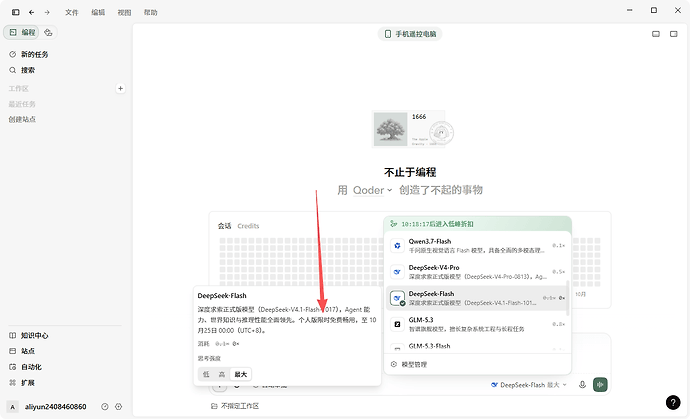Viewport: 690px width, 419px height.
Task: Select the Credits tab
Action: [x=248, y=226]
